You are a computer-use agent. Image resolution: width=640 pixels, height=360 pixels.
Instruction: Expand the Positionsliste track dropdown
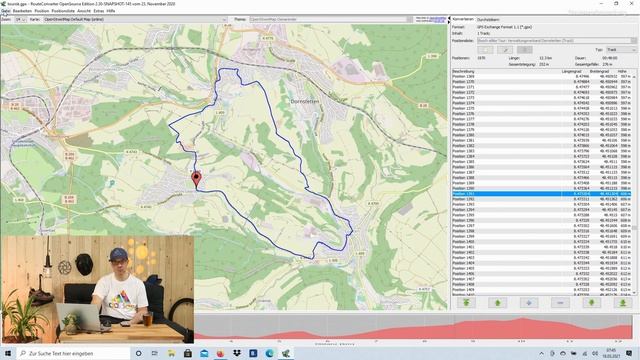[557, 40]
